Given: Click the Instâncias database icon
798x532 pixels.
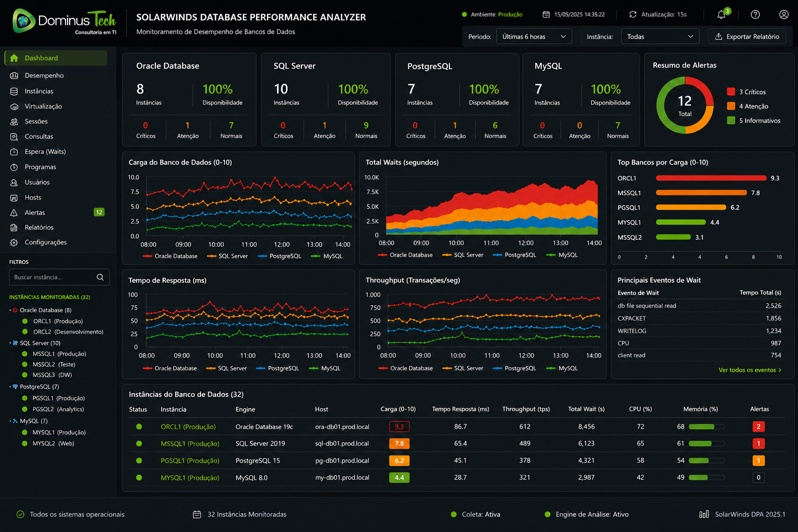Looking at the screenshot, I should [14, 91].
